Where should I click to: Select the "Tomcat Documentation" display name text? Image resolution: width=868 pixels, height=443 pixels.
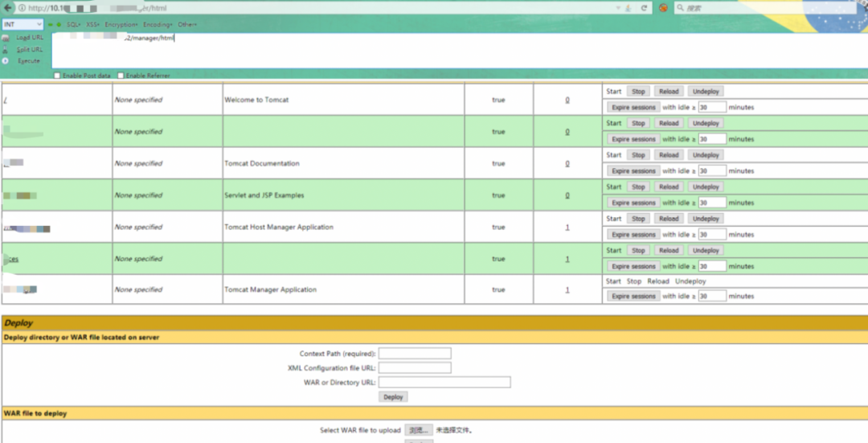point(262,163)
